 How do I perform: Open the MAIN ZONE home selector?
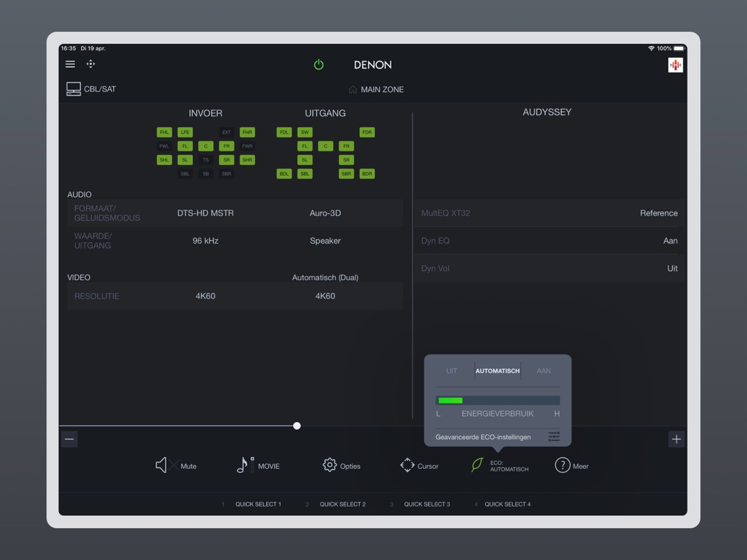[x=376, y=89]
